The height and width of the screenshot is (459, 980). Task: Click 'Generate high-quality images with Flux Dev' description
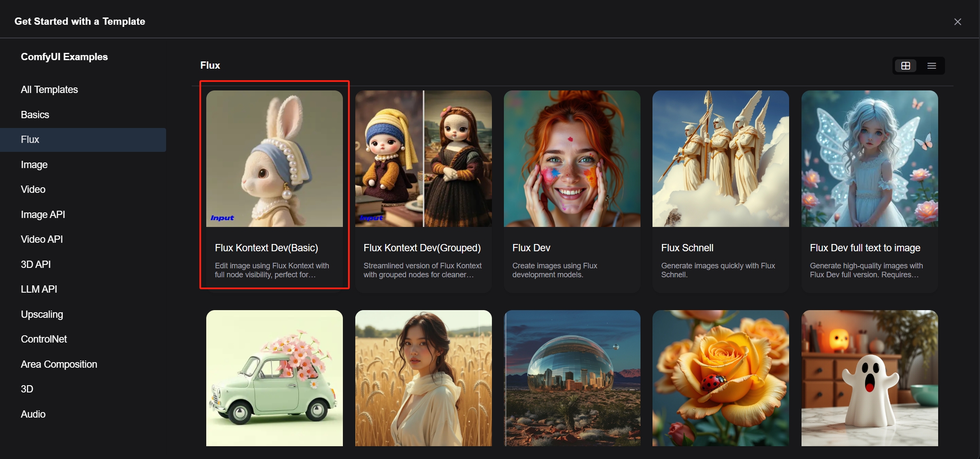coord(866,270)
